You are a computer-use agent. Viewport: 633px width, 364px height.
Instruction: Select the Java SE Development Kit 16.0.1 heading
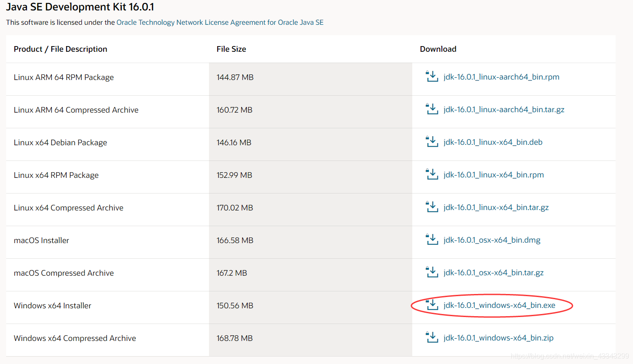[80, 7]
